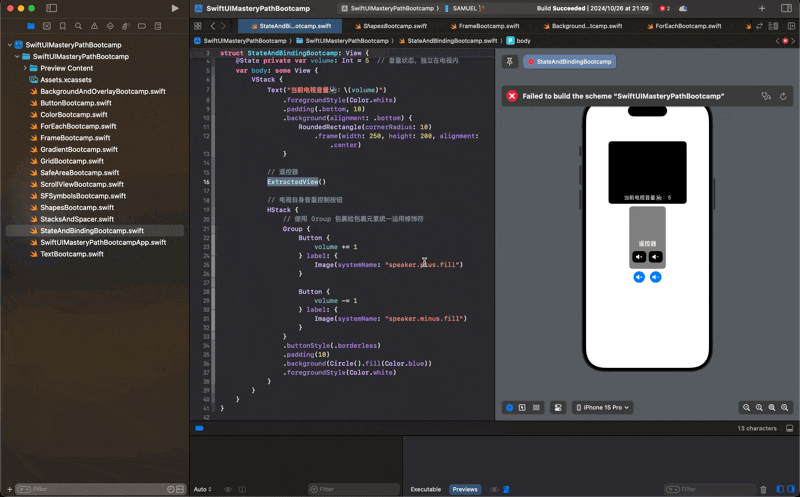Click the console Filter field

click(x=710, y=489)
